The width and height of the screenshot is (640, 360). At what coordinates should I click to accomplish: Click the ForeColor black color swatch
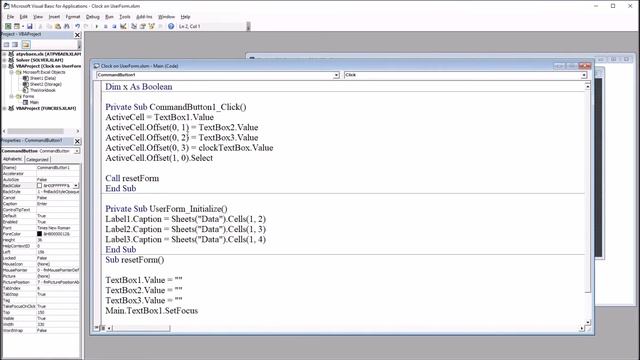pos(40,234)
